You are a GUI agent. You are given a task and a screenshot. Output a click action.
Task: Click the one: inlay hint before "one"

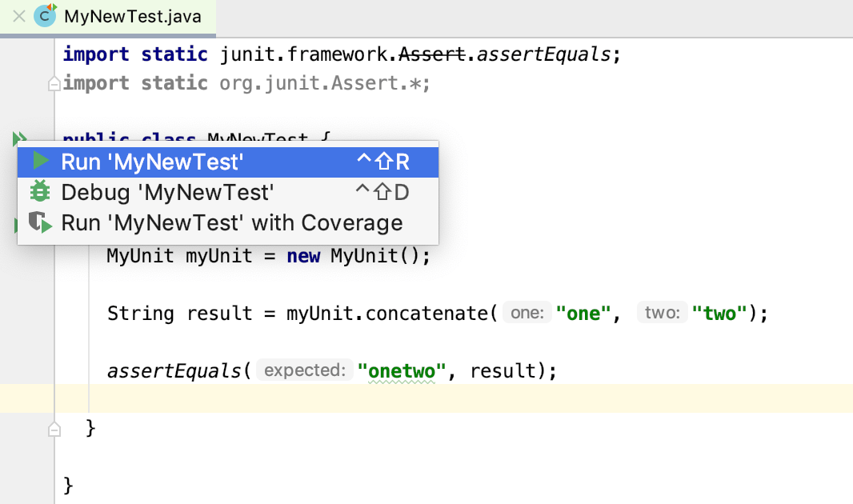527,313
